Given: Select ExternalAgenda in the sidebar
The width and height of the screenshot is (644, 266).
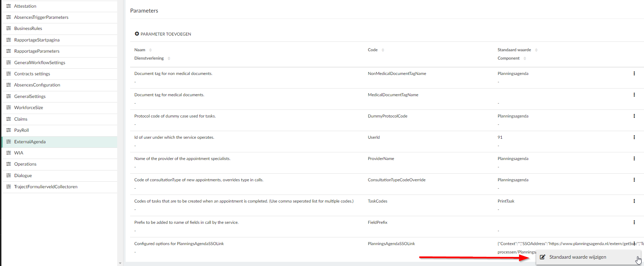Looking at the screenshot, I should [30, 142].
